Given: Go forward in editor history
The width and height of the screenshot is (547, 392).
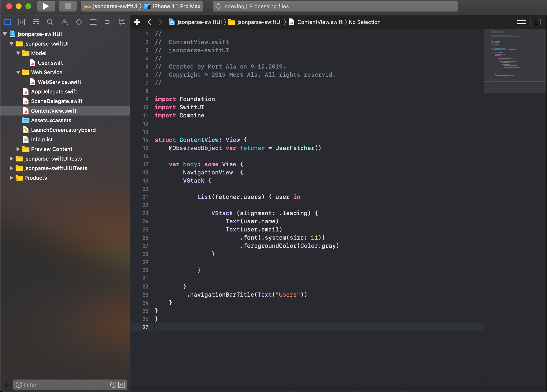Looking at the screenshot, I should click(x=160, y=22).
